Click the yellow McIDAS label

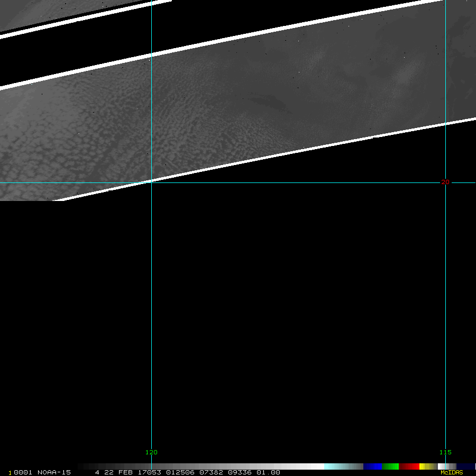point(451,472)
